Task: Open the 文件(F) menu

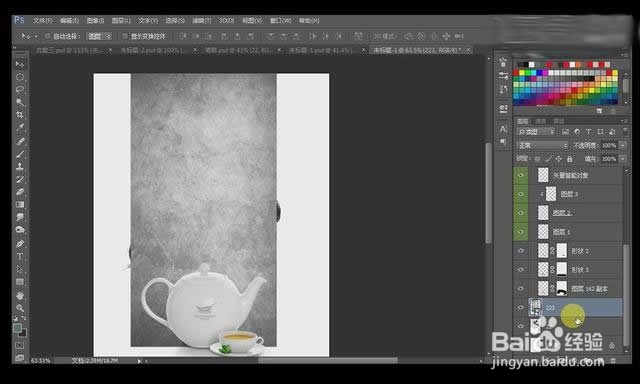Action: [x=42, y=20]
